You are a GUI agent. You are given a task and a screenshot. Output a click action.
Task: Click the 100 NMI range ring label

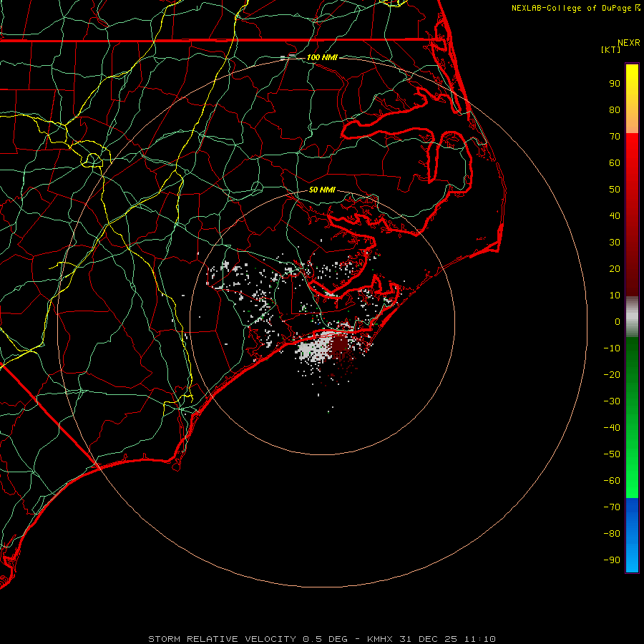tap(322, 57)
